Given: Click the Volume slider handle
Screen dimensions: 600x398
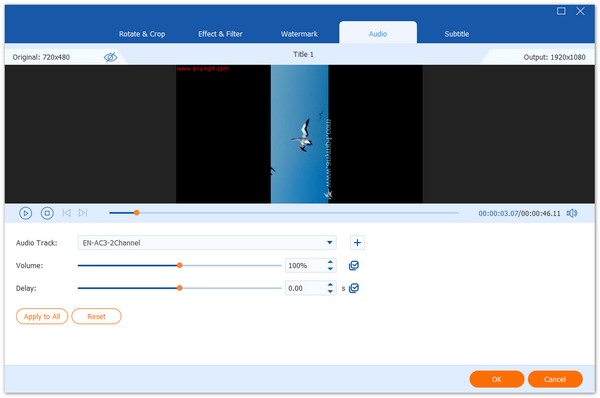Looking at the screenshot, I should click(179, 265).
